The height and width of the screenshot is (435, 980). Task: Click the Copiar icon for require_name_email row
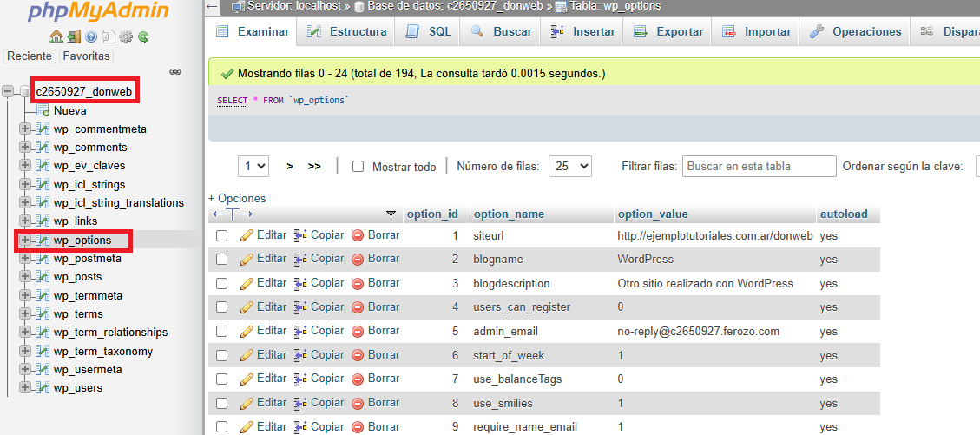click(x=300, y=427)
